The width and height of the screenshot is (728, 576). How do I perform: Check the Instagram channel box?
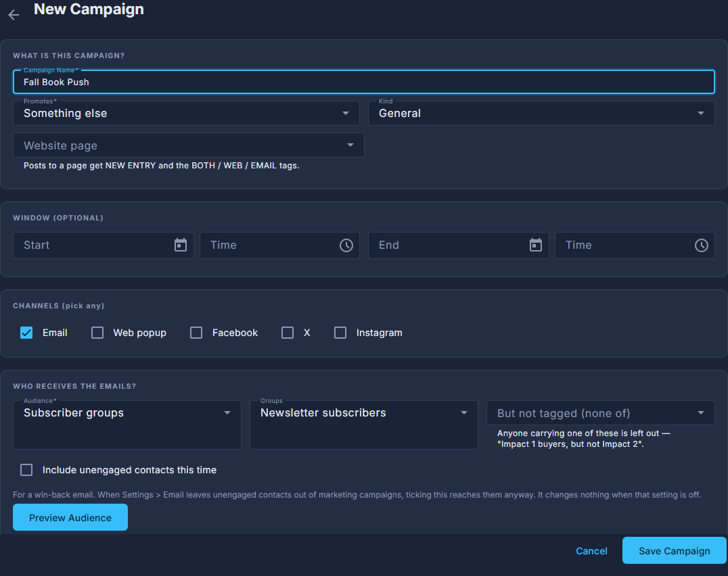[x=340, y=333]
